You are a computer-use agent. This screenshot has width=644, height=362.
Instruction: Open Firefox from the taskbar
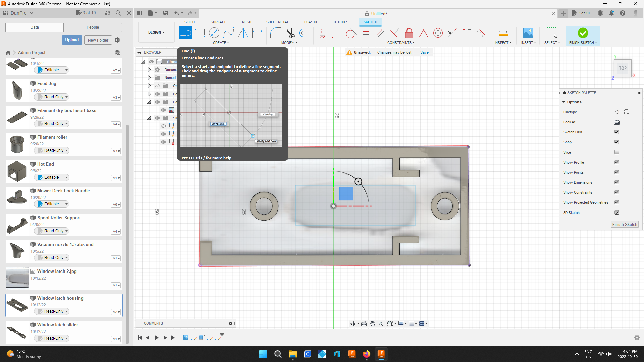(x=367, y=354)
